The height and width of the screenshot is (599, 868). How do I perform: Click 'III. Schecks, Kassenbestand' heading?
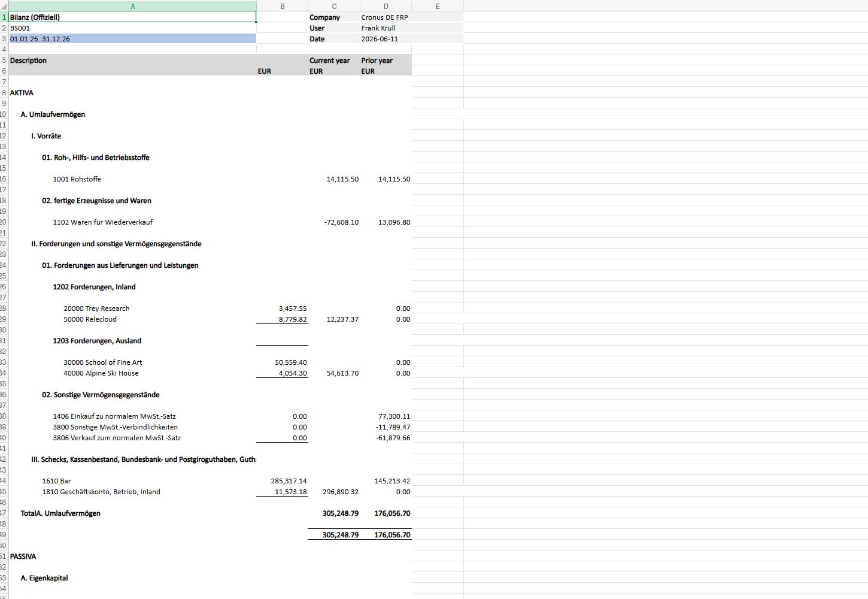click(x=144, y=459)
